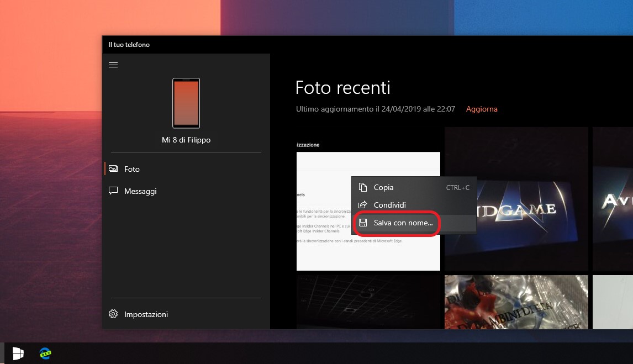
Task: Choose Copia from the context menu
Action: (414, 187)
